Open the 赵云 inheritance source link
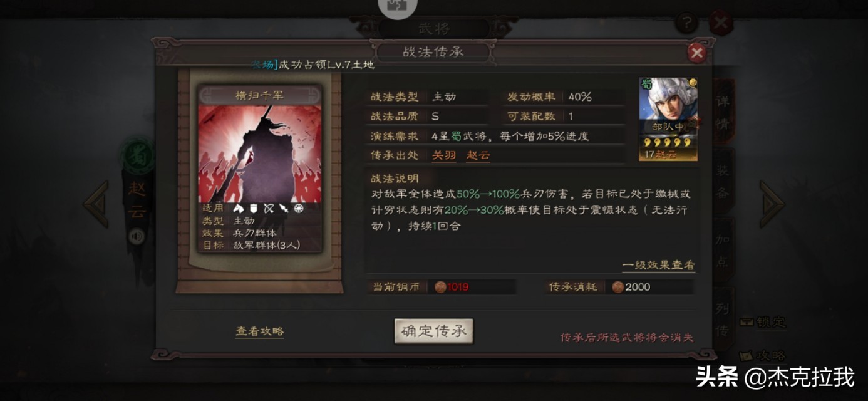868x401 pixels. click(x=478, y=155)
